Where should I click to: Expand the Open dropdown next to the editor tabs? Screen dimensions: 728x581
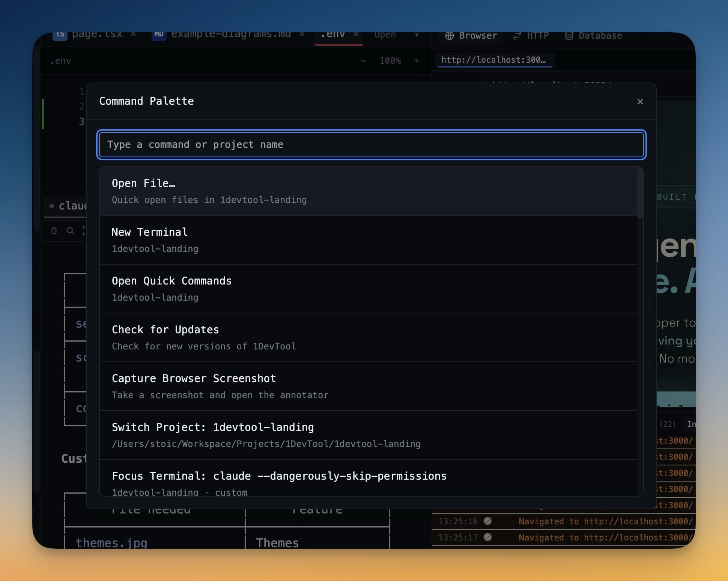pos(418,35)
